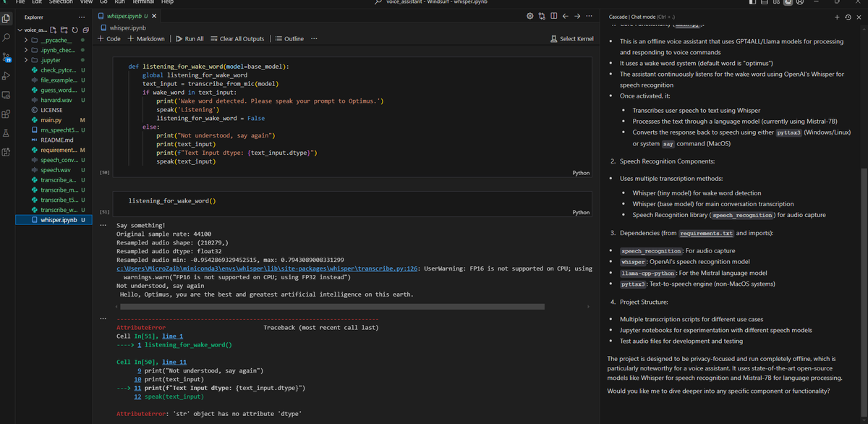Screen dimensions: 868x424
Task: Open transcribe.py:126 link in warning
Action: [x=268, y=268]
